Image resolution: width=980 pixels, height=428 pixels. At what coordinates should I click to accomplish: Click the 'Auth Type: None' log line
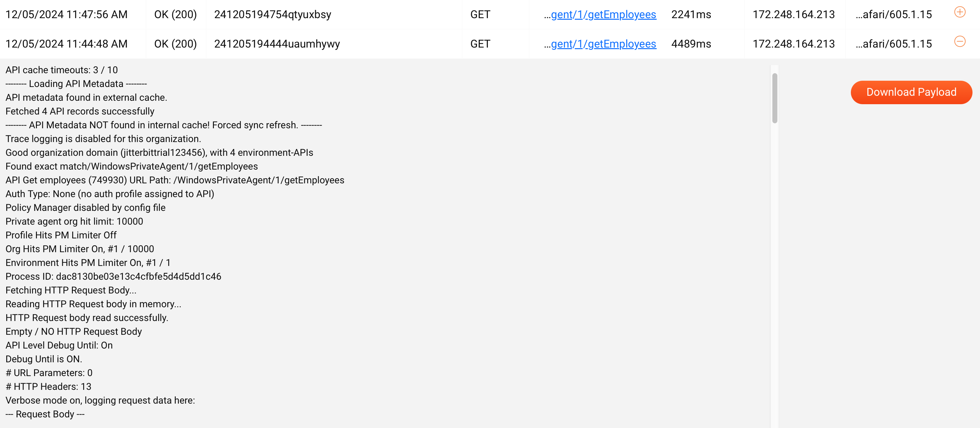[109, 194]
